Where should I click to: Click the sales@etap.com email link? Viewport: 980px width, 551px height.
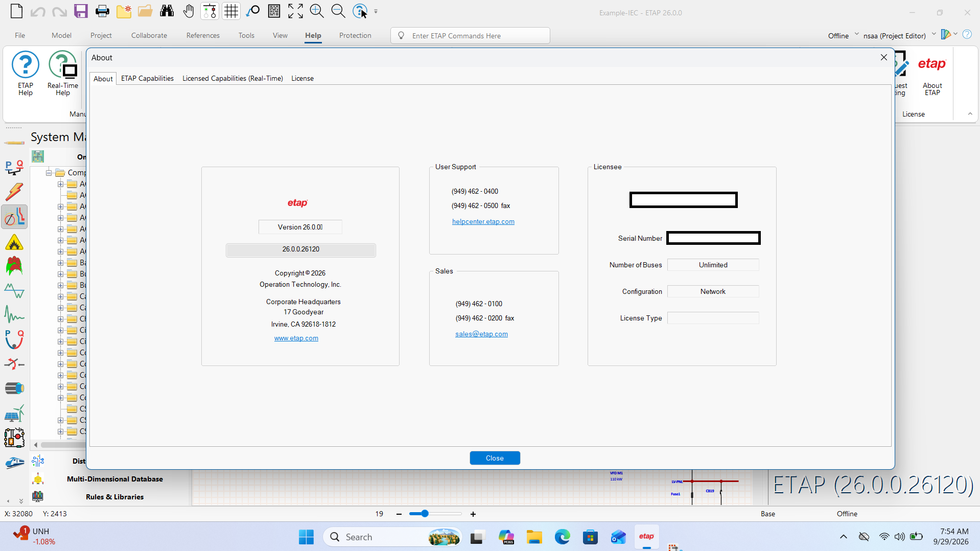(x=481, y=334)
